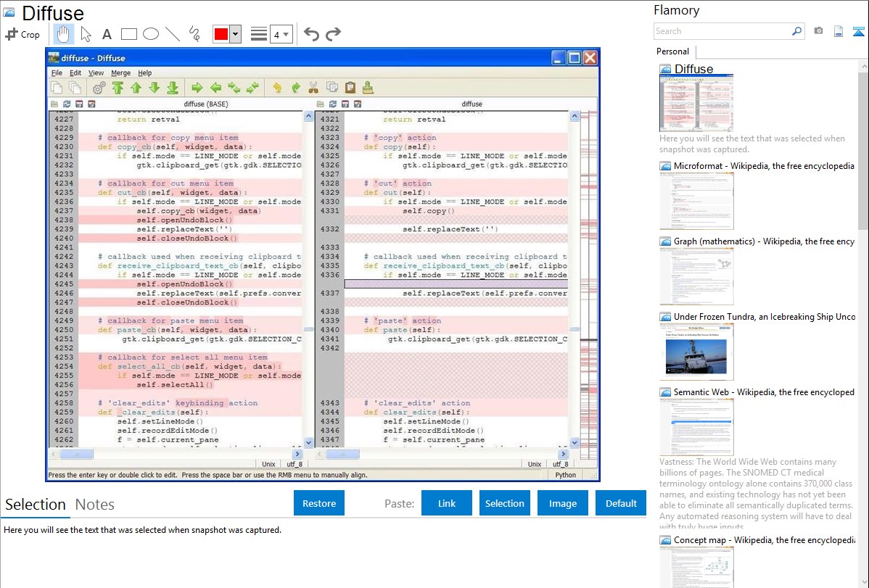Click the Diffuse toolbar undo arrow
Screen dimensions: 869x588
pyautogui.click(x=277, y=88)
